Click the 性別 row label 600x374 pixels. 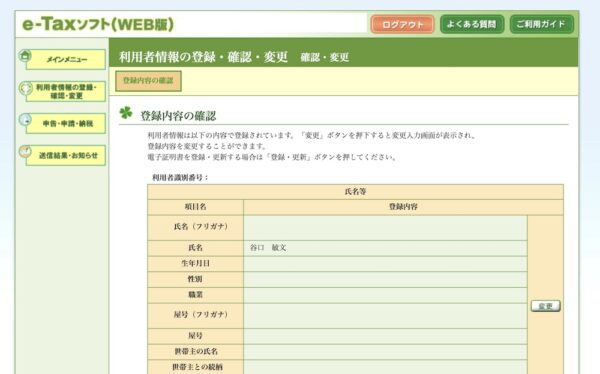point(195,279)
